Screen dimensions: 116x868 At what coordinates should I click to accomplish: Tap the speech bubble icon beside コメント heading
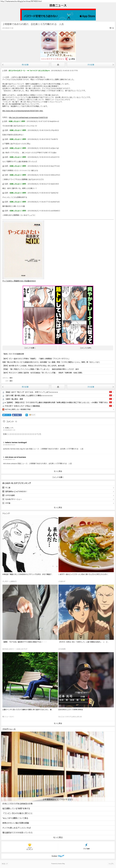click(x=4, y=422)
